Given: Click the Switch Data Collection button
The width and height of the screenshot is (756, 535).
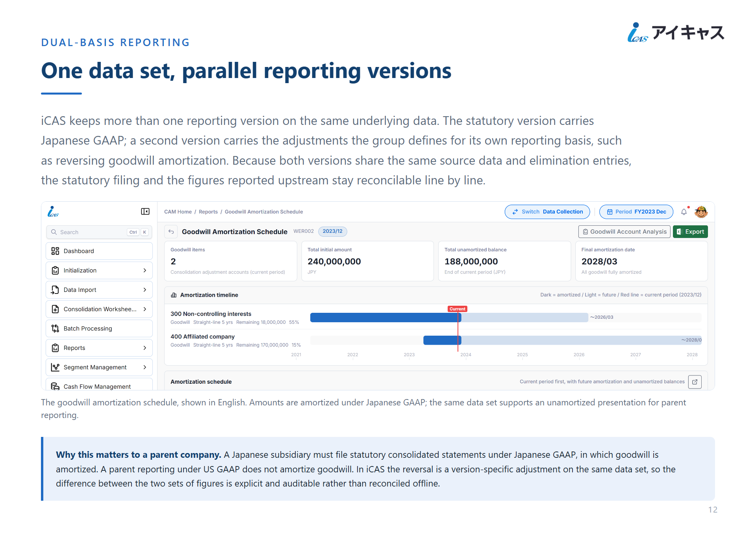Looking at the screenshot, I should click(547, 212).
